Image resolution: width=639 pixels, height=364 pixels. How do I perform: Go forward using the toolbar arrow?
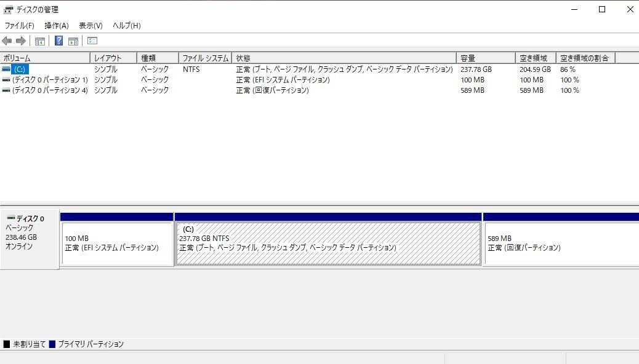click(x=21, y=41)
